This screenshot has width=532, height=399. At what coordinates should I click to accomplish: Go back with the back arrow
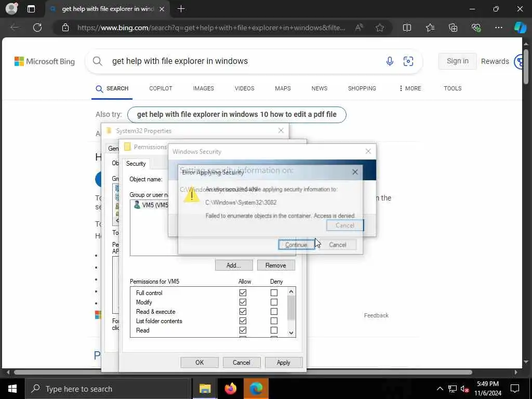click(15, 28)
